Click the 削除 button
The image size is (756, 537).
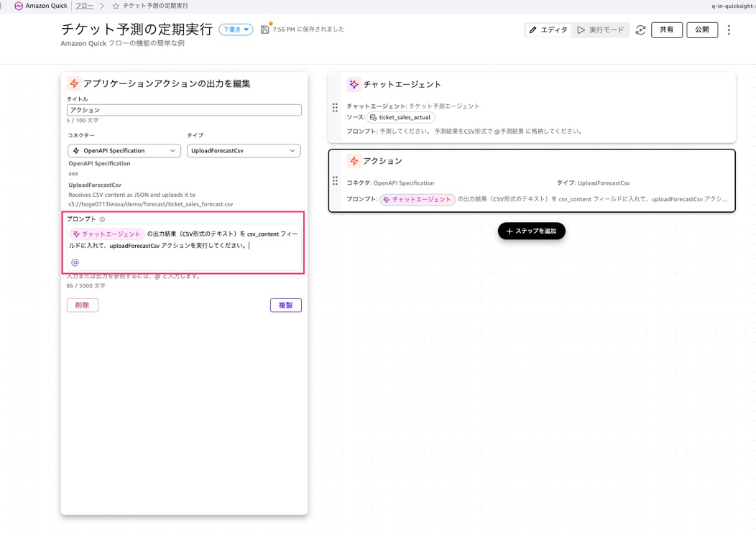coord(83,305)
